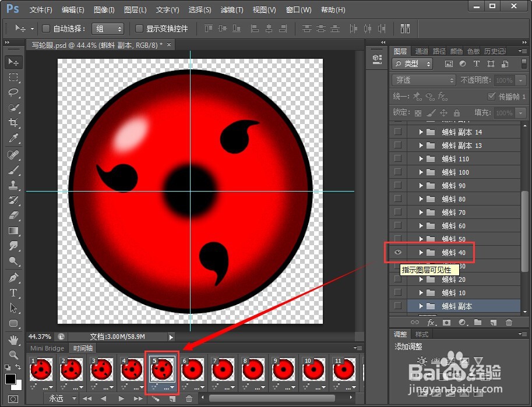Viewport: 532px width, 407px height.
Task: Add a layer mask
Action: click(x=446, y=322)
